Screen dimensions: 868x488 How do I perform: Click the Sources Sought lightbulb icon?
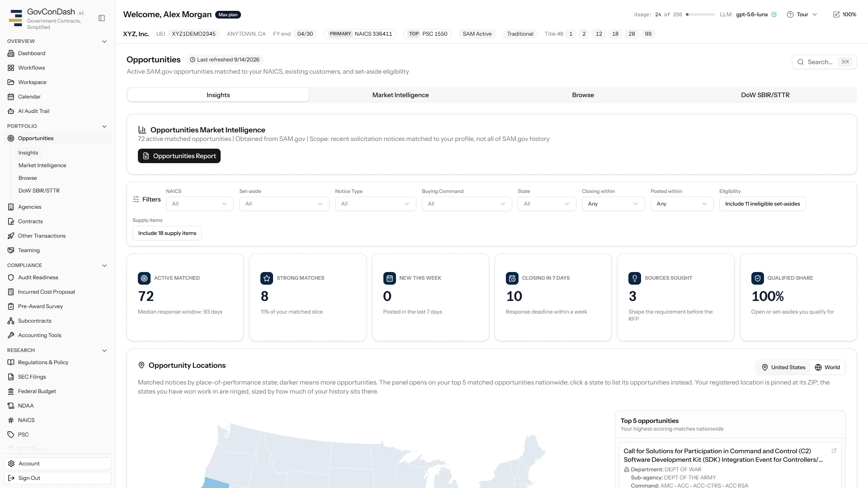pyautogui.click(x=635, y=278)
